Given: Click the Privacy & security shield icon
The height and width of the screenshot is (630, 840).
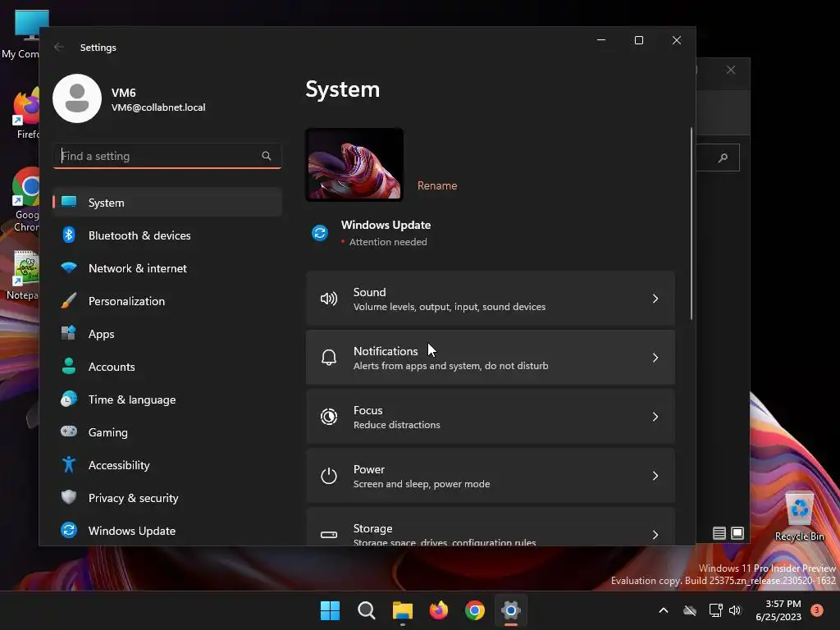Looking at the screenshot, I should coord(69,497).
